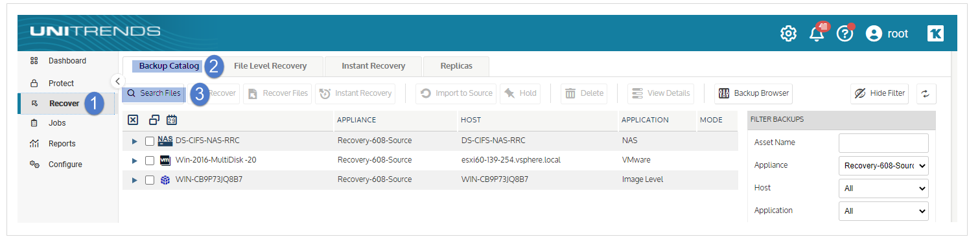This screenshot has width=980, height=250.
Task: Switch to the Instant Recovery tab
Action: (x=373, y=66)
